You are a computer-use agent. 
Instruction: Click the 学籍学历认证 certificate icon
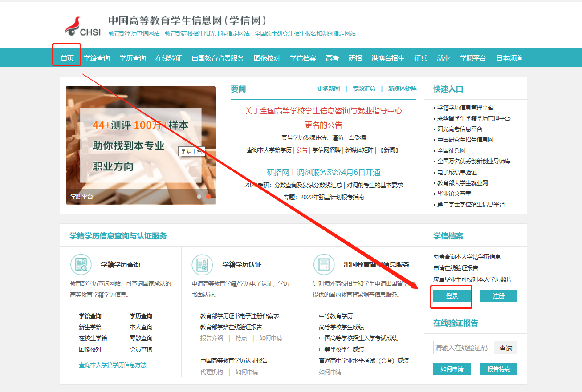click(202, 265)
